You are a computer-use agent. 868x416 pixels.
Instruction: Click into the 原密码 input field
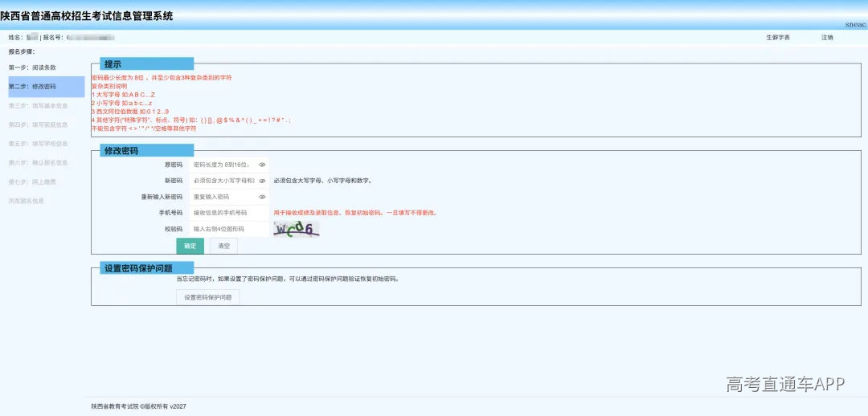229,165
